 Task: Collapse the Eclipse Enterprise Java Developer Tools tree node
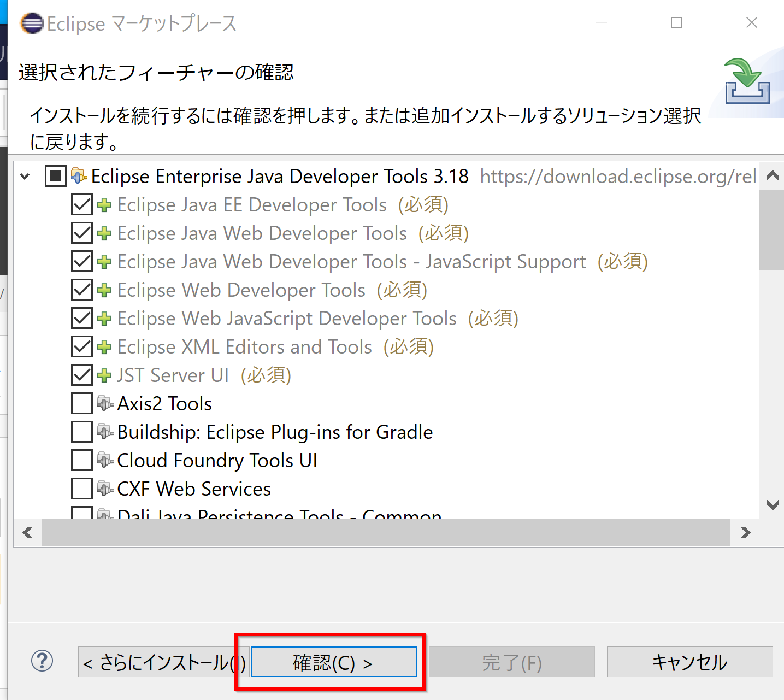point(25,176)
